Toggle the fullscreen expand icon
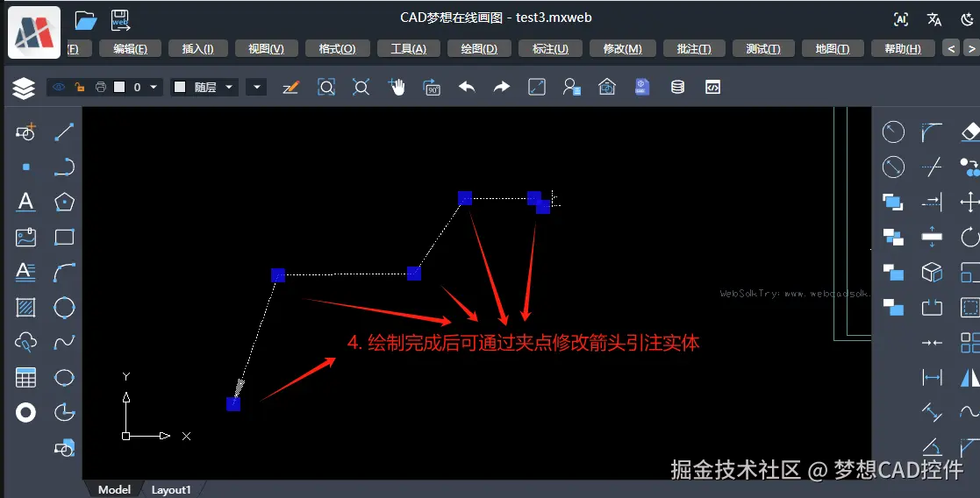The image size is (980, 498). pyautogui.click(x=537, y=87)
